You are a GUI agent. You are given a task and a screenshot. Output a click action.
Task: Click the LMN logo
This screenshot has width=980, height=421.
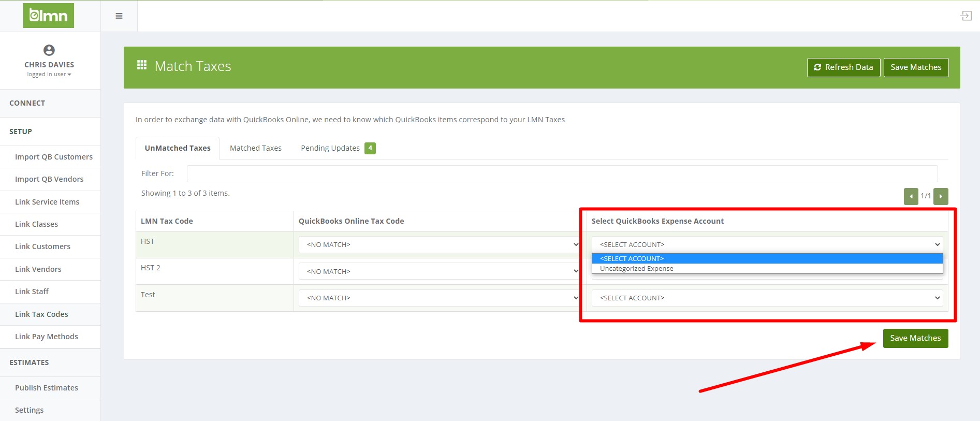click(48, 16)
